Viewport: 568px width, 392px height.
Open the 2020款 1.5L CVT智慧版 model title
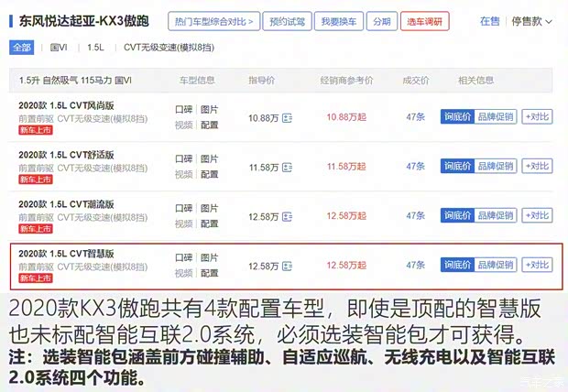pyautogui.click(x=66, y=253)
